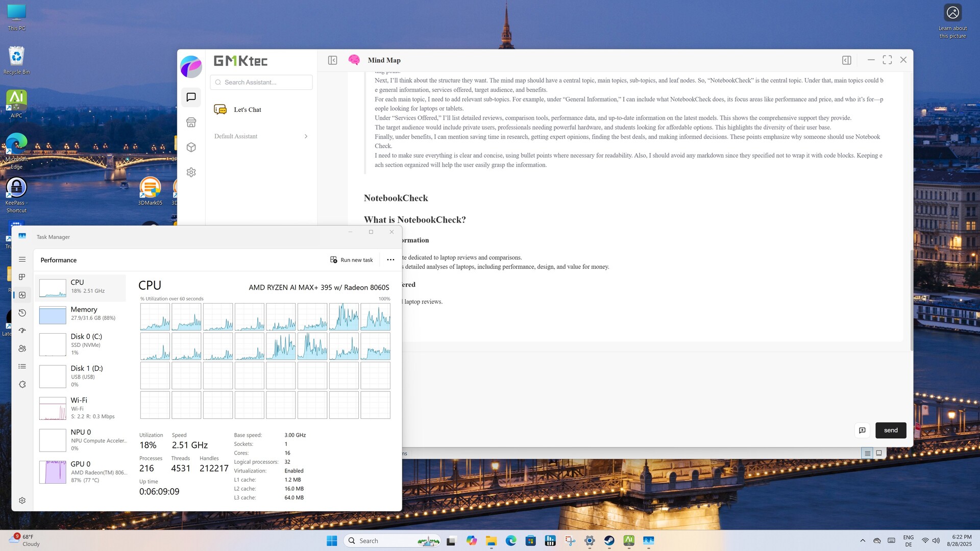Image resolution: width=980 pixels, height=551 pixels.
Task: Open Task Manager Startup apps page
Action: [22, 331]
